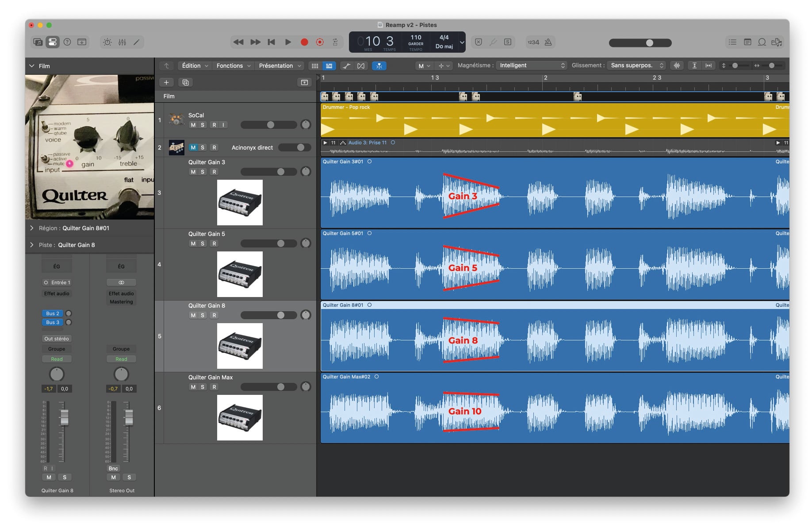
Task: Solo the Quilter Gain 3 track
Action: click(x=203, y=172)
